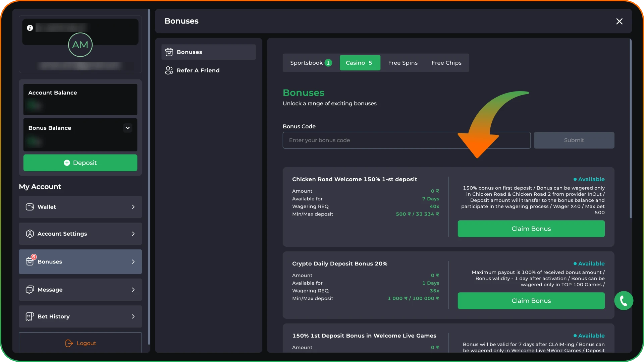Click the AM avatar circle
The height and width of the screenshot is (362, 644).
[x=80, y=45]
